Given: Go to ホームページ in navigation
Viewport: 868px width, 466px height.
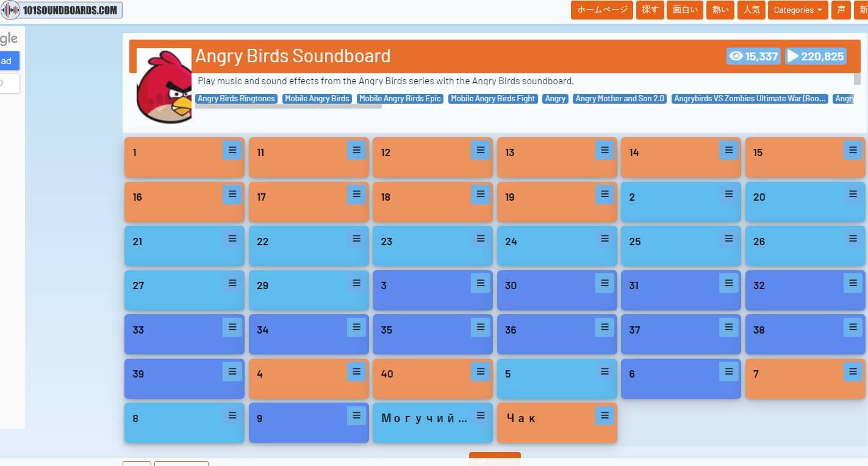Looking at the screenshot, I should click(602, 10).
